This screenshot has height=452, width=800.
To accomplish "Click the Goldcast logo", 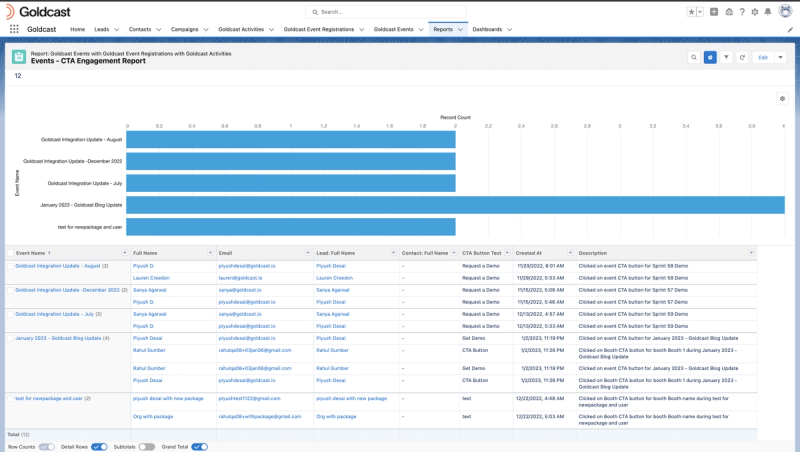I will (x=38, y=12).
